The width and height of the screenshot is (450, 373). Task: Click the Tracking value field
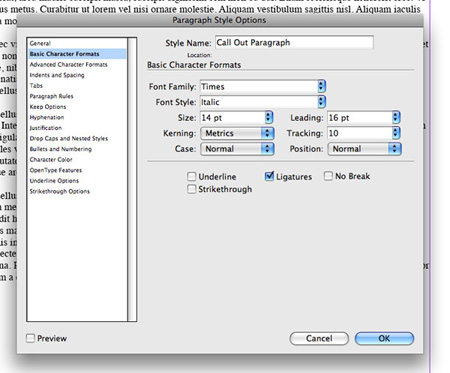pyautogui.click(x=360, y=133)
